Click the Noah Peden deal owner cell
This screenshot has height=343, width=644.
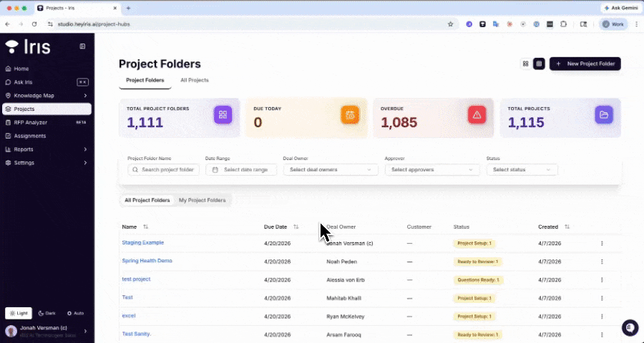[342, 262]
